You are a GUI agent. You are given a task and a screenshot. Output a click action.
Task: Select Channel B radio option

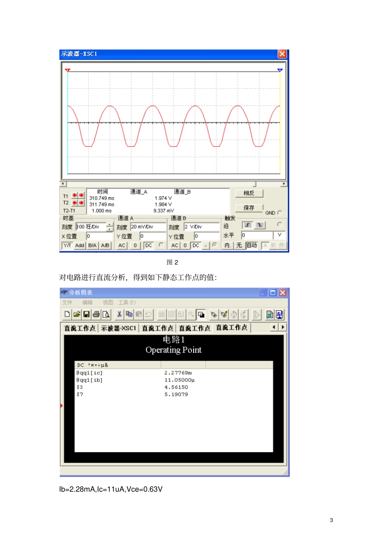(x=215, y=245)
